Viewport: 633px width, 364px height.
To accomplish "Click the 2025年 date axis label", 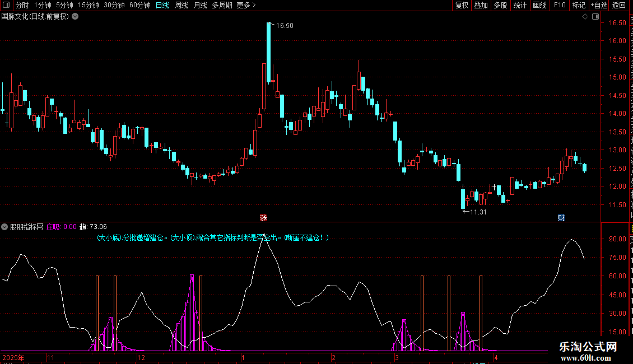I will 13,357.
